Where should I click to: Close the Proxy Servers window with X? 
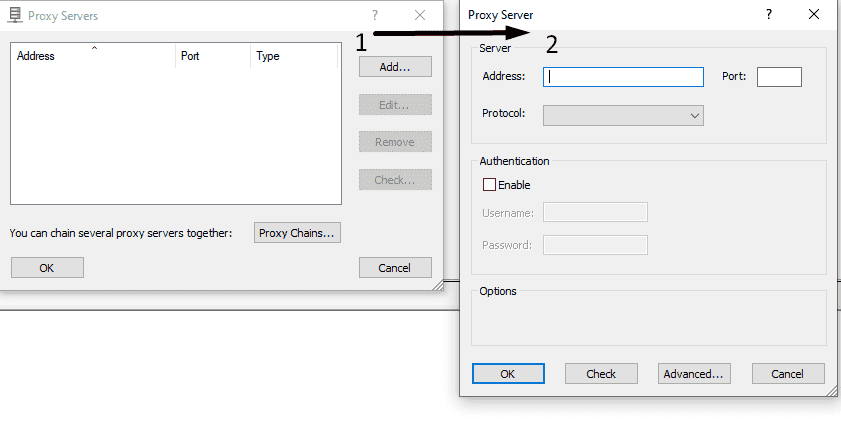[421, 16]
